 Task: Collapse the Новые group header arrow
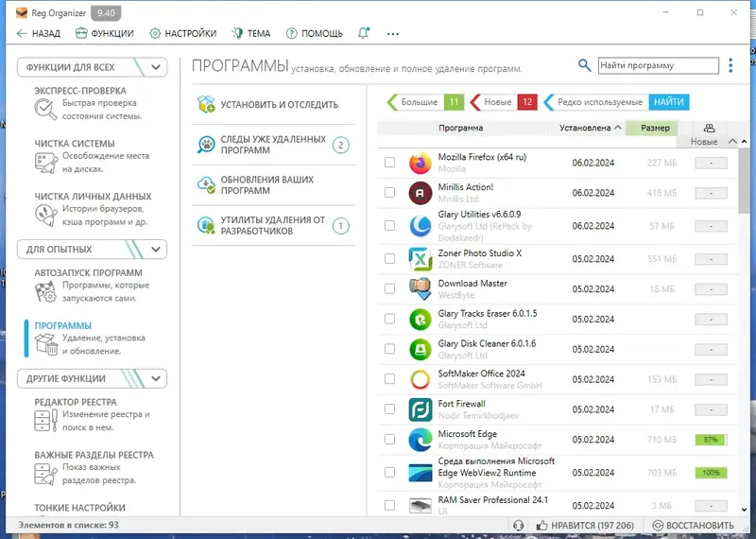point(732,142)
